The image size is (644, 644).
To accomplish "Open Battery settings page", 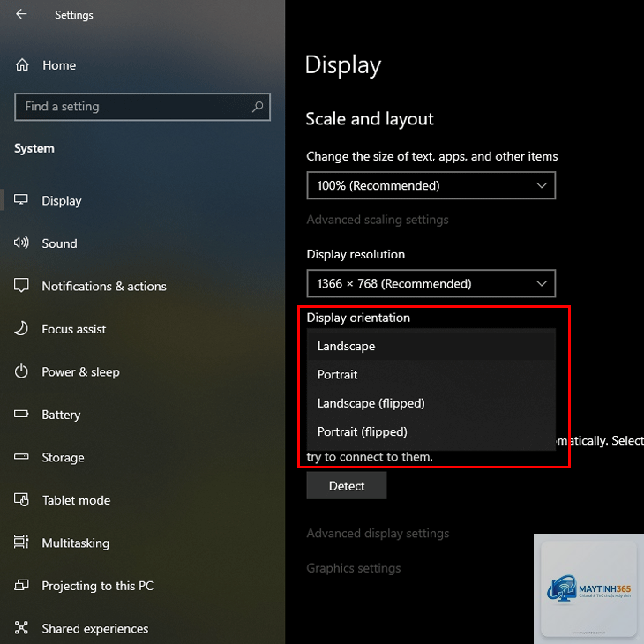I will 61,415.
